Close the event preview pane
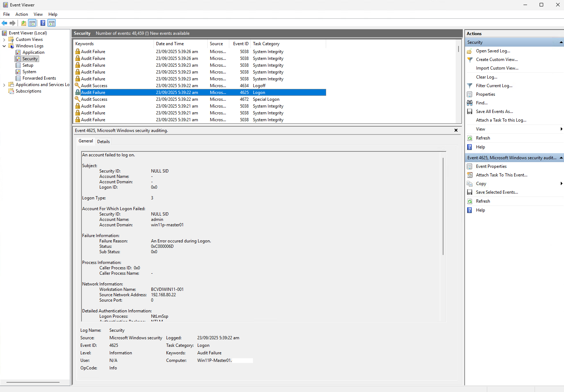 [x=456, y=130]
